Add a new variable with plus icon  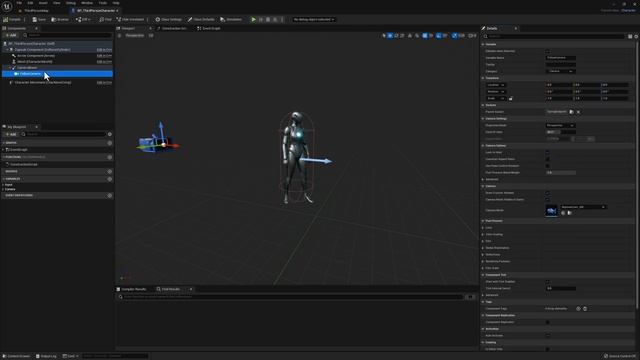pos(109,179)
